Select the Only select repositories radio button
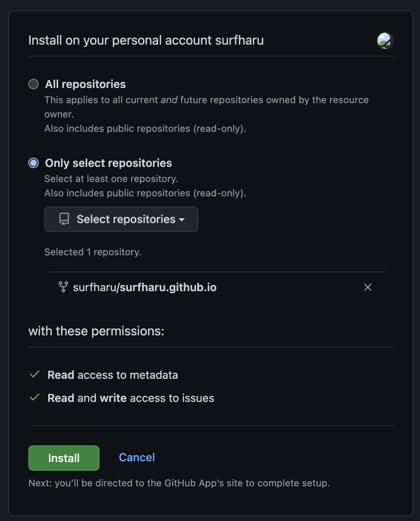Viewport: 420px width, 521px height. [x=33, y=163]
